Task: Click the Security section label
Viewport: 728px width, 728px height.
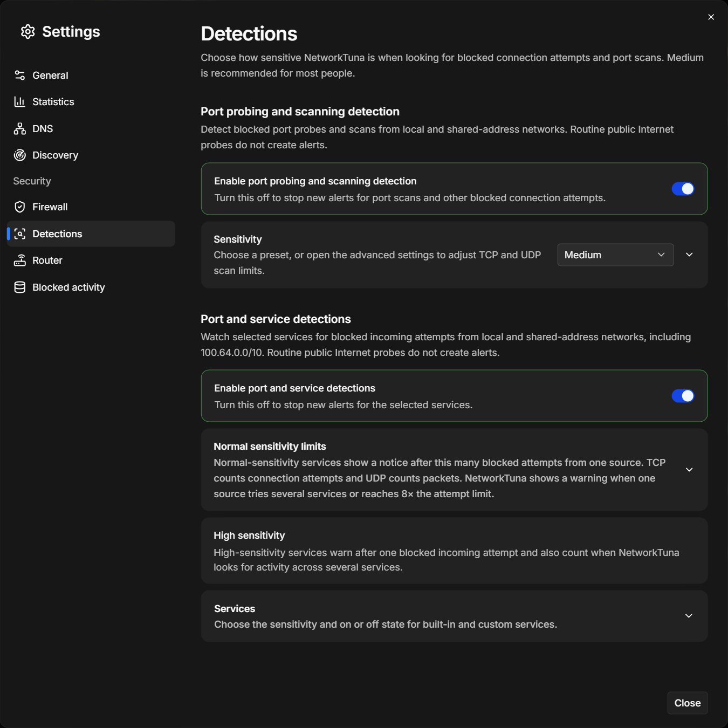Action: pos(32,181)
